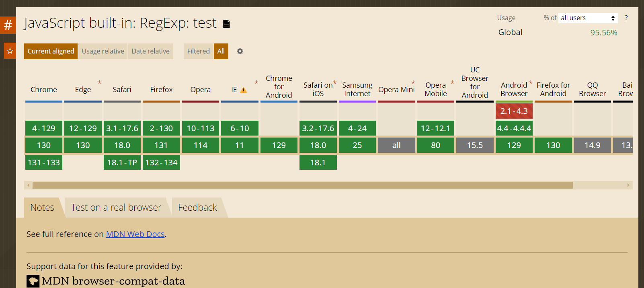Click Chrome versions 4-129 cell
The width and height of the screenshot is (644, 288).
click(44, 128)
